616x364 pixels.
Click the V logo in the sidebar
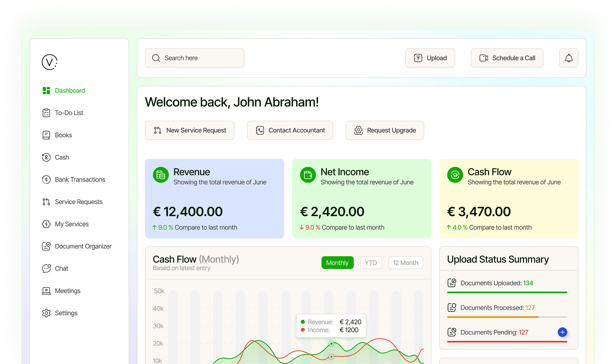(50, 62)
